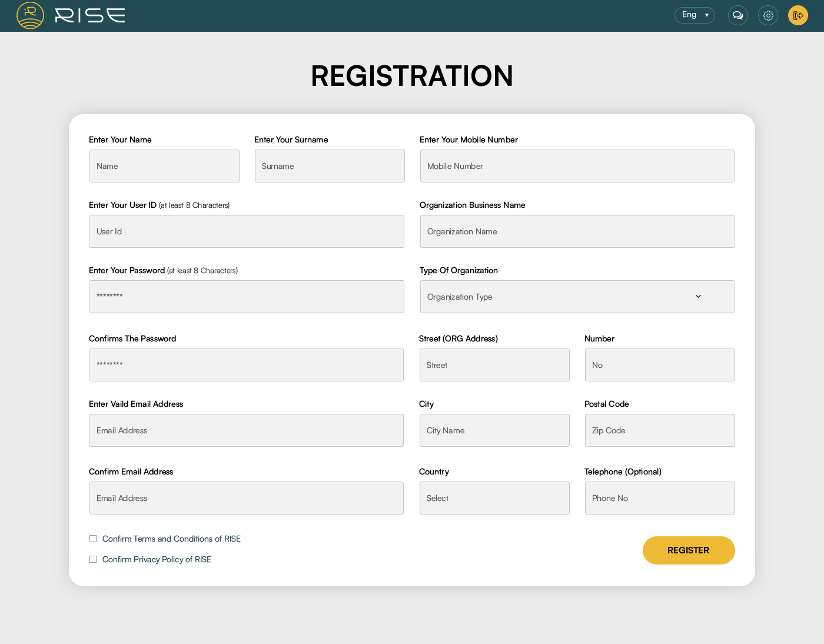This screenshot has width=824, height=644.
Task: Click the Zip Code input
Action: point(660,430)
